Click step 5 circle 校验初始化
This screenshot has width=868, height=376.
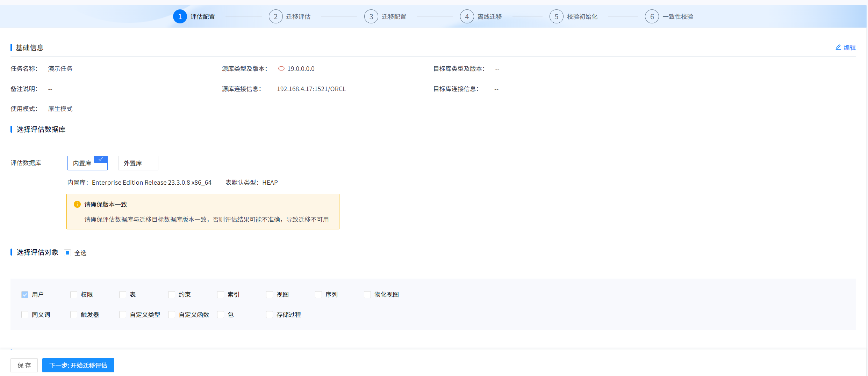point(556,16)
